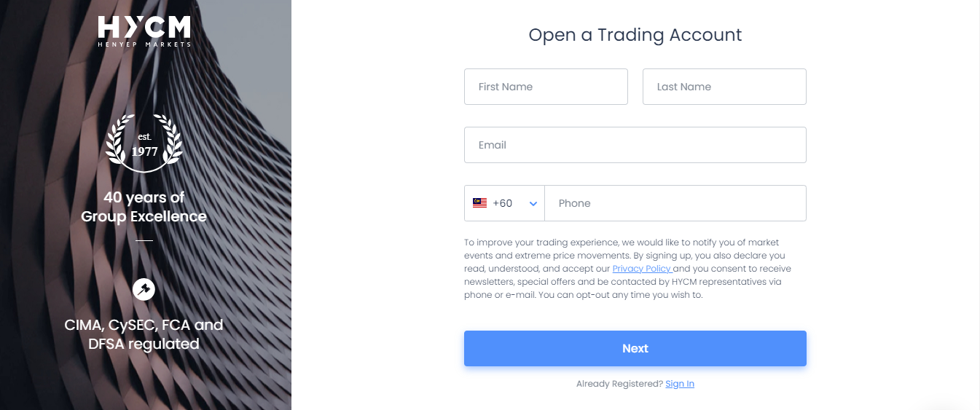Open the +60 country code selector
980x410 pixels.
tap(504, 203)
